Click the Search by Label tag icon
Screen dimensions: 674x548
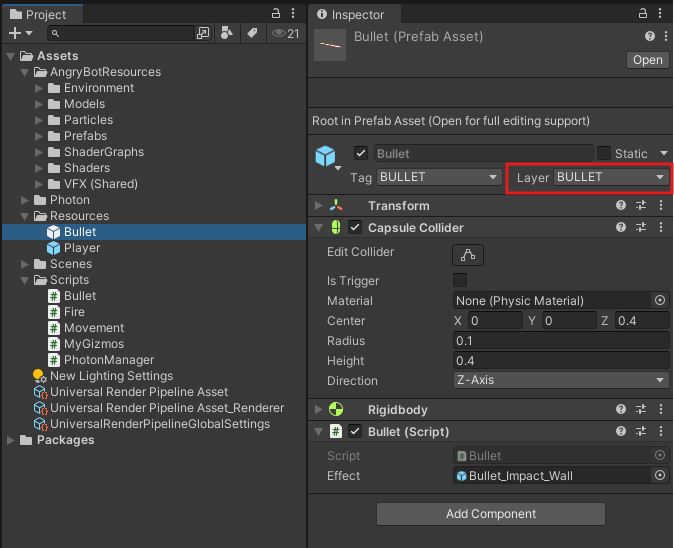click(x=252, y=33)
